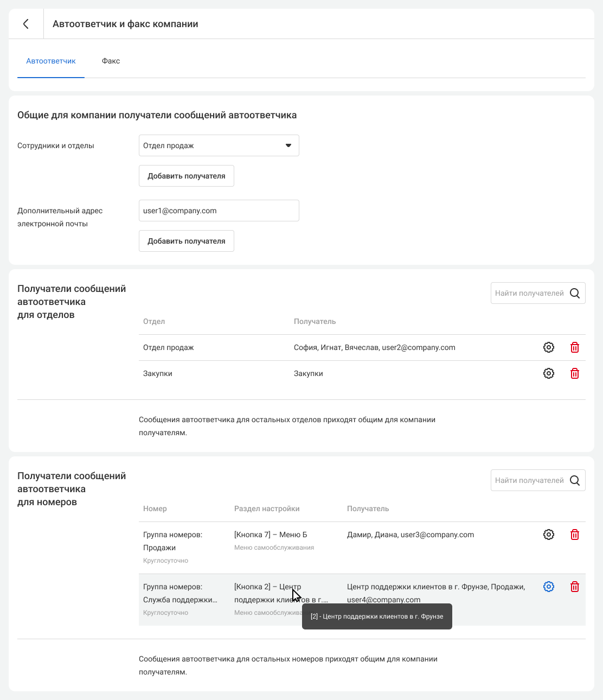Focus the numbers Найти получателей search field
Screen dimensions: 603x700
point(529,480)
